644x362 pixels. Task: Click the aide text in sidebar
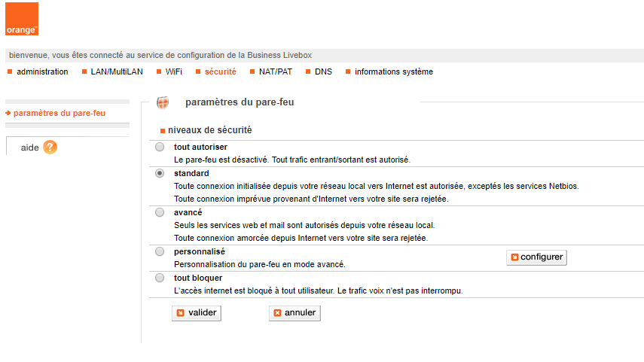tap(30, 148)
